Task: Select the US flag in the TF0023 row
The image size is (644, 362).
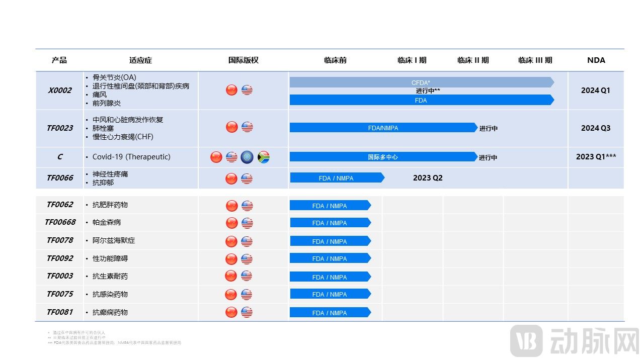Action: pyautogui.click(x=247, y=127)
